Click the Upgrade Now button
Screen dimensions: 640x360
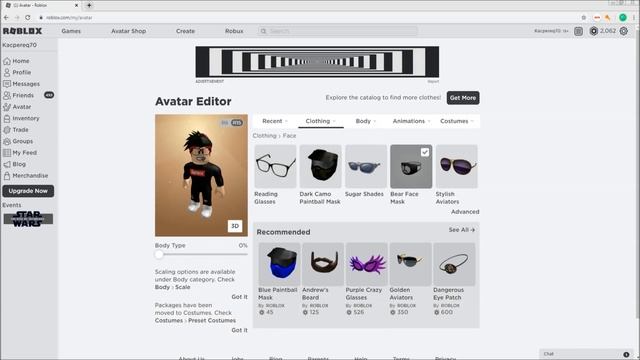(x=28, y=191)
